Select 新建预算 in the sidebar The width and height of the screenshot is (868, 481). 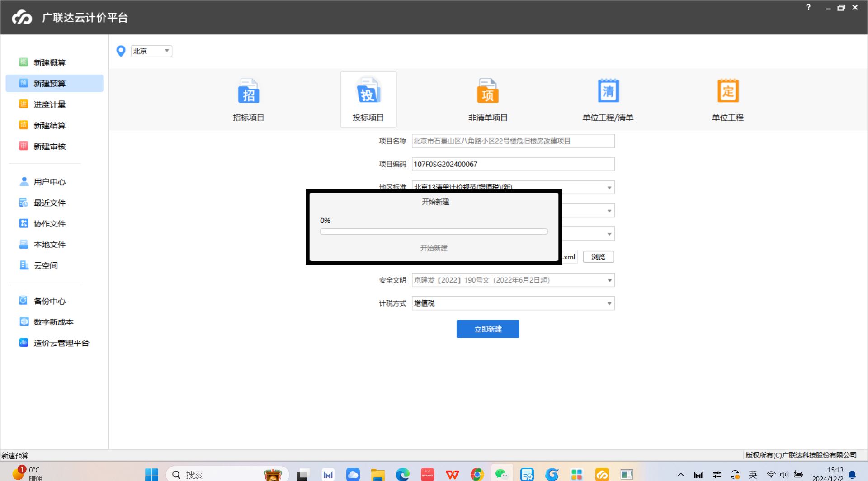(54, 83)
